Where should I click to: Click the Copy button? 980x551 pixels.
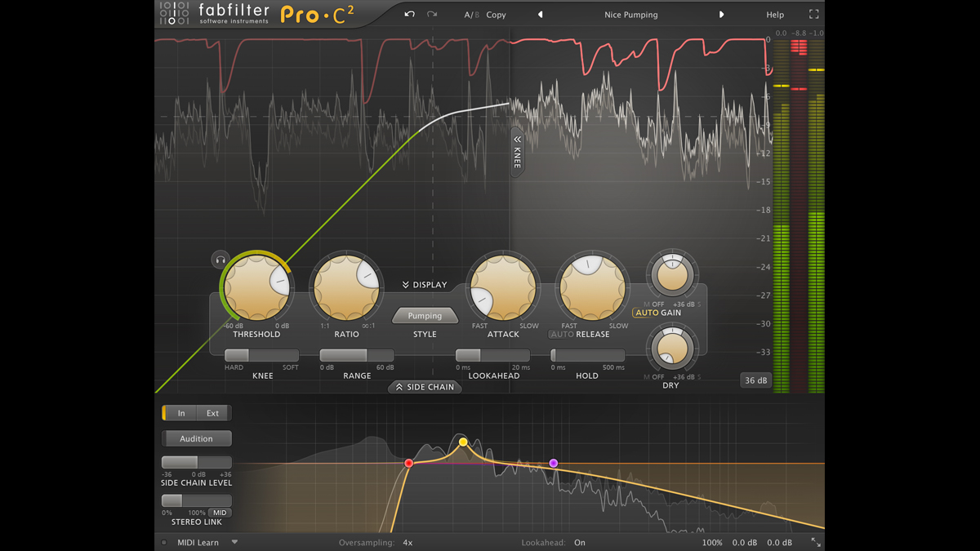click(x=495, y=14)
